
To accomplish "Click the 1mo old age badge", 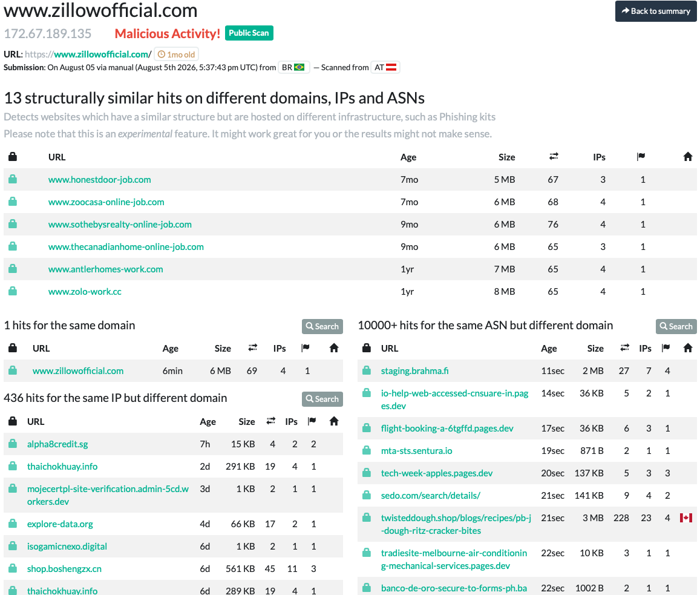I will [176, 54].
